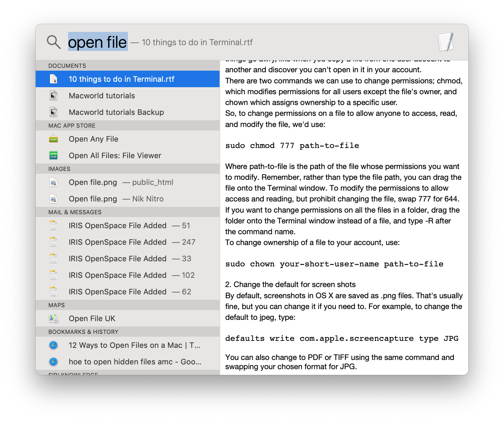Open 'IRIS OpenSpace File Added — 51' message
Image resolution: width=504 pixels, height=422 pixels.
pyautogui.click(x=128, y=225)
